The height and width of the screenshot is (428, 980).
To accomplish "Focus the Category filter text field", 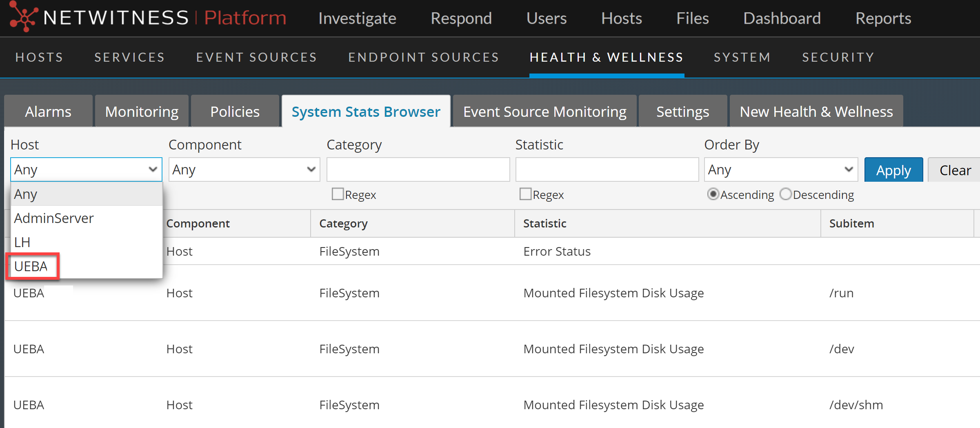I will coord(418,169).
